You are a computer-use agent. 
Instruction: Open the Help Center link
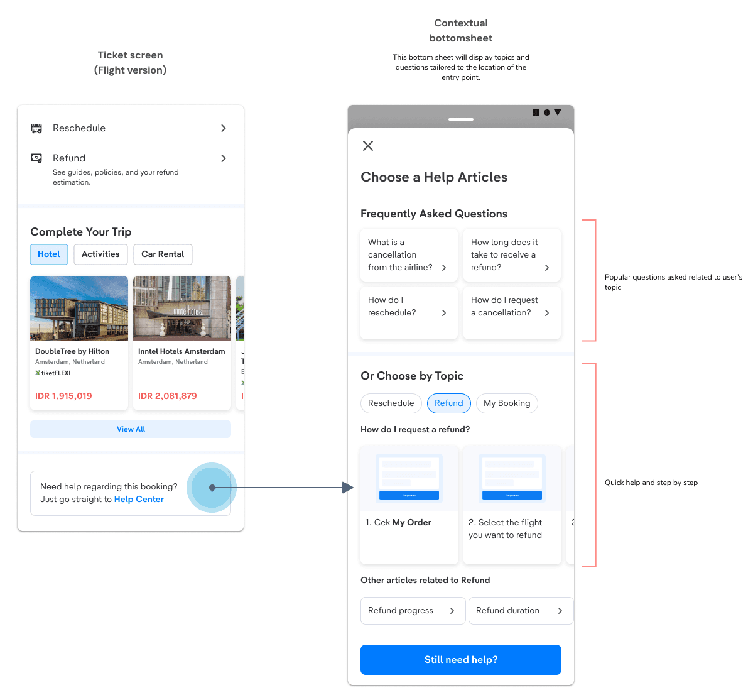click(139, 499)
